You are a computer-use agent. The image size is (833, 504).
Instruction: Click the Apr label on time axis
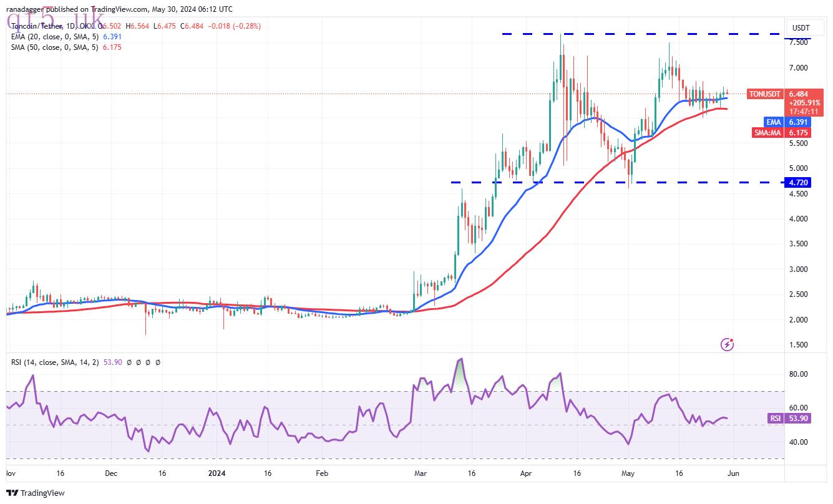pyautogui.click(x=525, y=473)
